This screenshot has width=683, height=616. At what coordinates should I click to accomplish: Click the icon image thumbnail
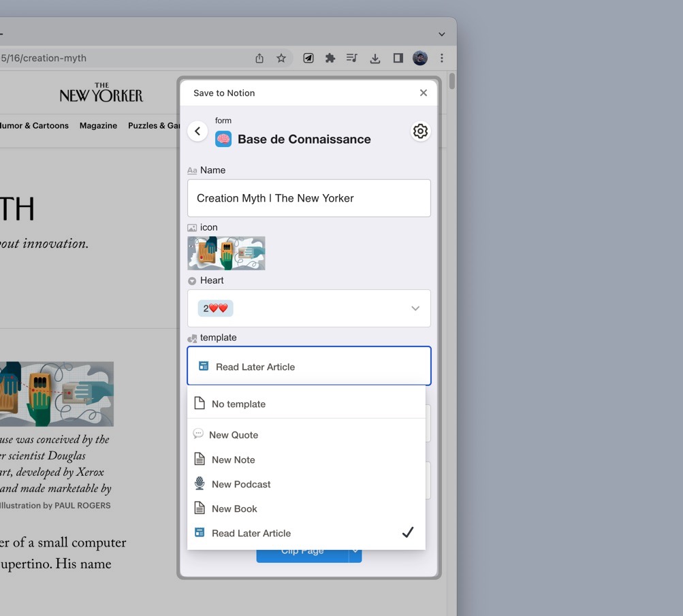pos(226,253)
